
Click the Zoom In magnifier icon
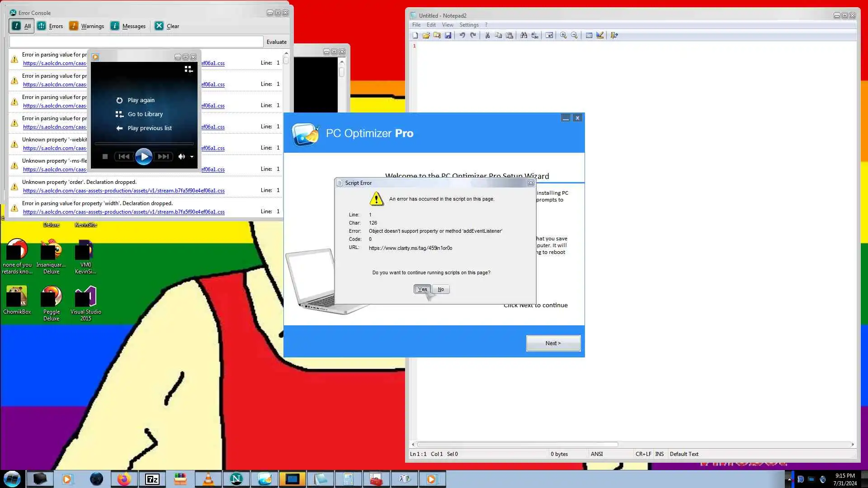563,35
